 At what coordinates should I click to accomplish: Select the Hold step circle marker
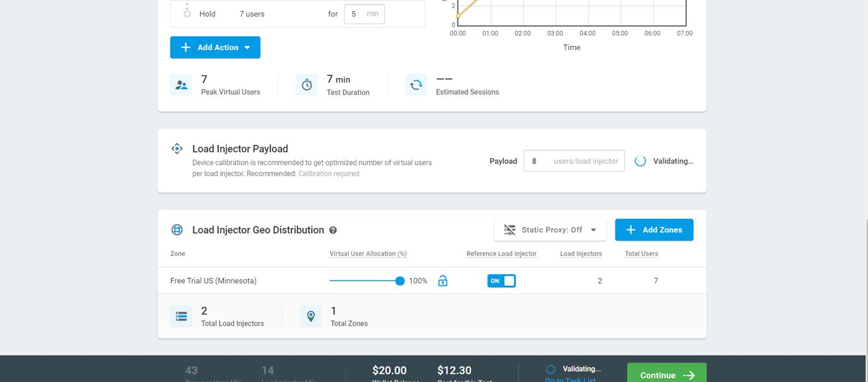pyautogui.click(x=188, y=14)
